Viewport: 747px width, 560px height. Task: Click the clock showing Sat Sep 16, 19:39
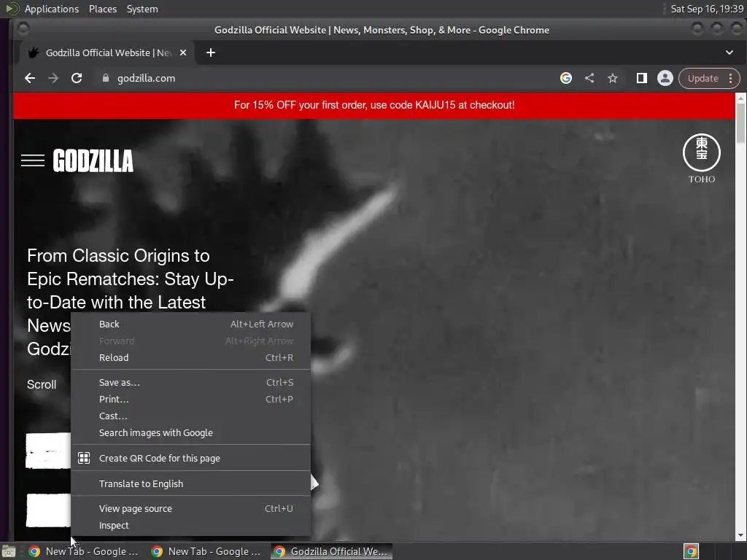coord(706,9)
